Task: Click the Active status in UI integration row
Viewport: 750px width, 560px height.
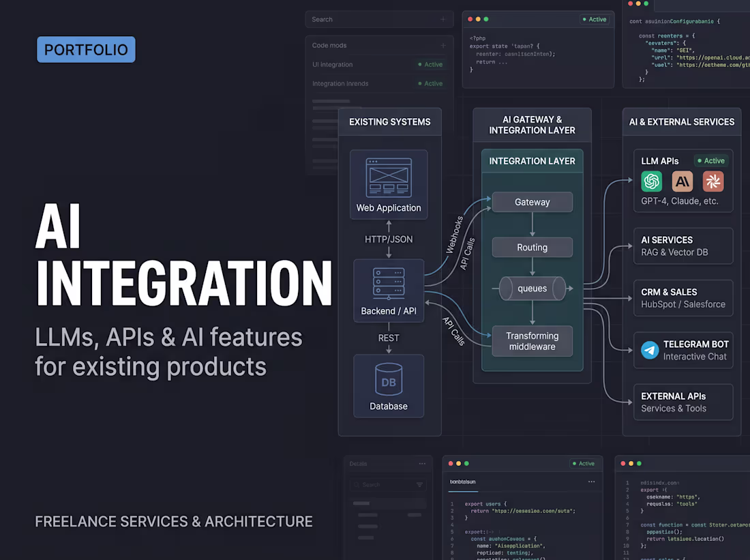Action: click(x=430, y=64)
